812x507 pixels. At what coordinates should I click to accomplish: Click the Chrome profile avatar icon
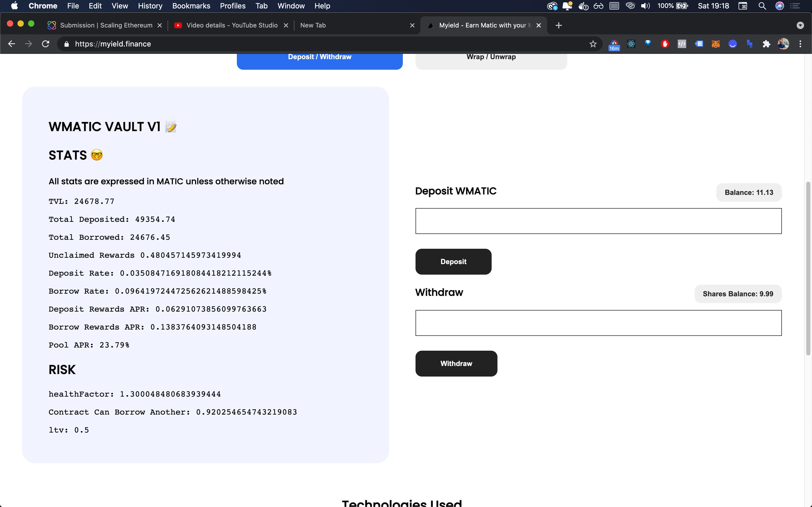click(x=783, y=44)
